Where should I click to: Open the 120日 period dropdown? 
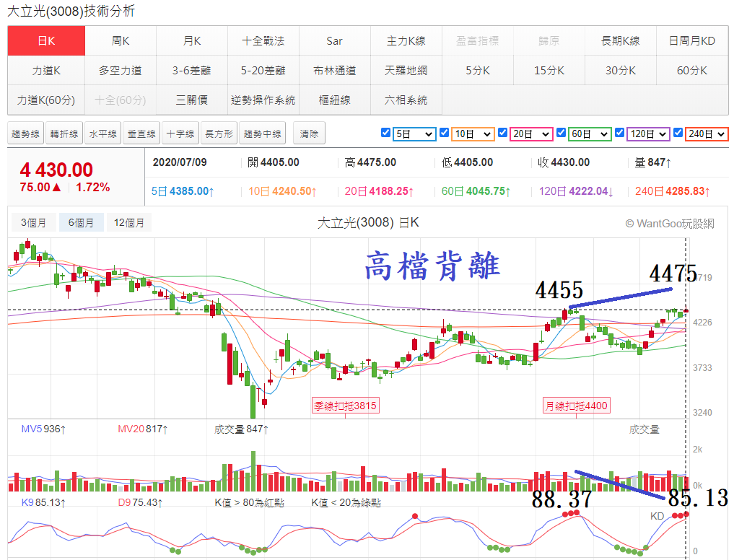click(x=648, y=134)
